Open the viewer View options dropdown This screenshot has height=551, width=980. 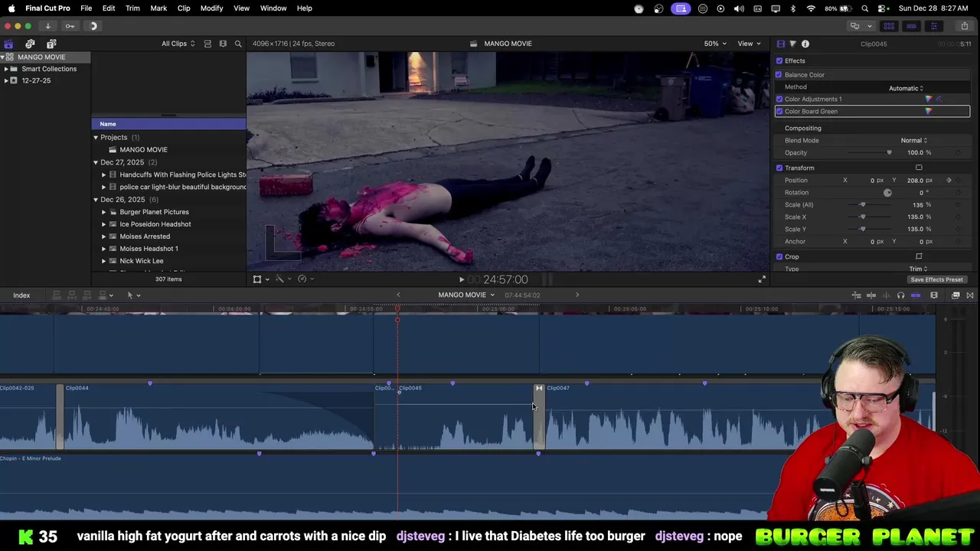click(x=748, y=44)
